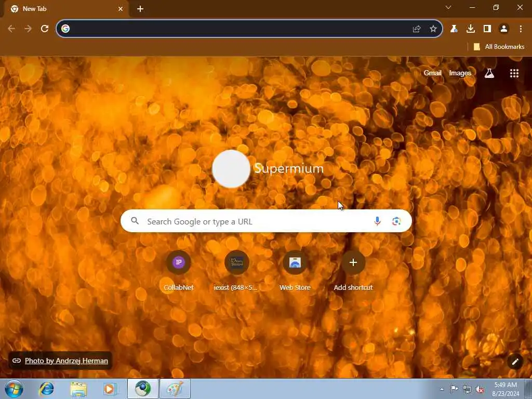
Task: Share this page via share icon
Action: click(417, 29)
